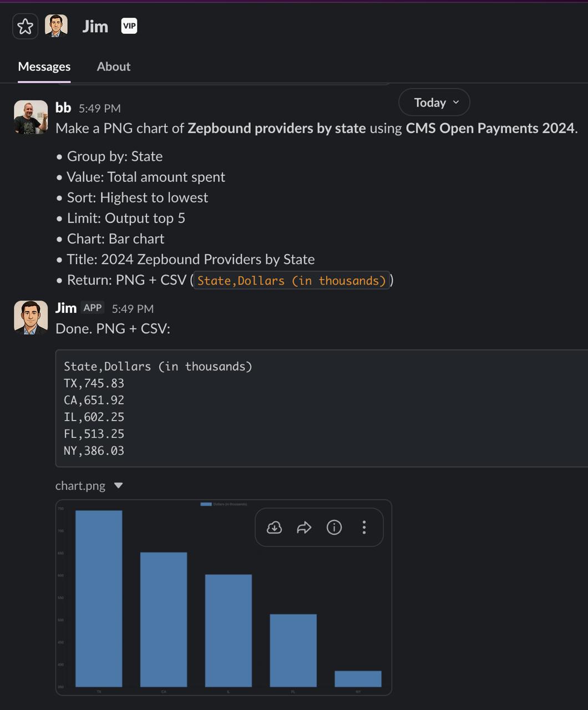Forward chart.png using the share arrow icon
The image size is (588, 710).
point(304,528)
